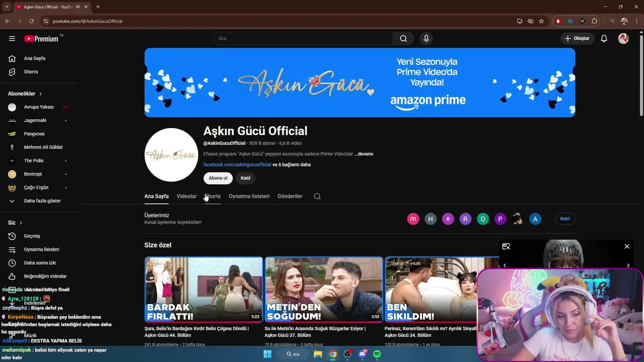Open Chrome extensions puzzle icon
Screen dimensions: 644x362
595,21
